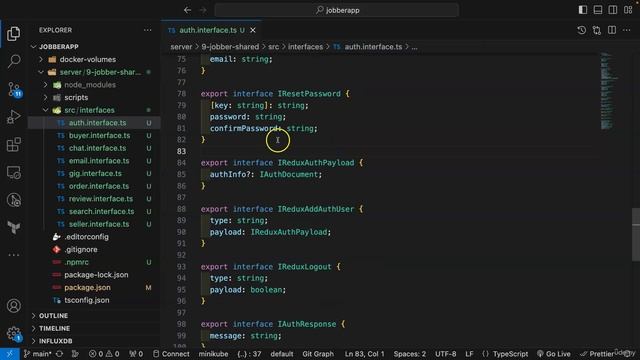Open the Manage gear icon
This screenshot has width=640, height=360.
(14, 334)
